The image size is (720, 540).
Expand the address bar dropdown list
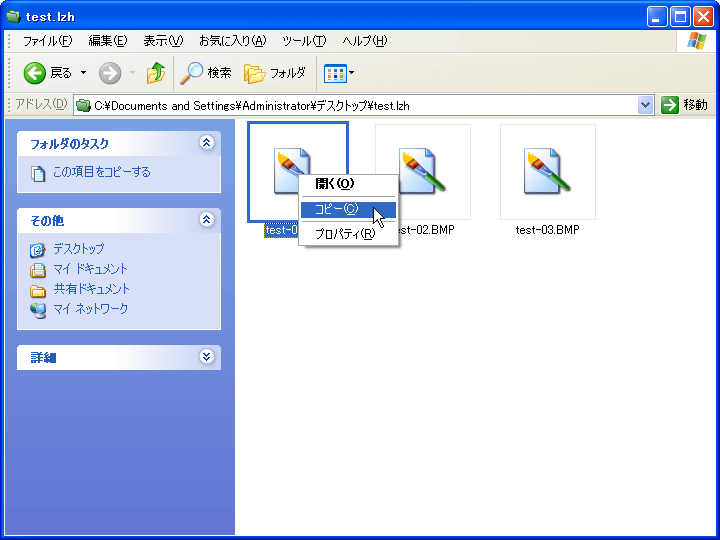coord(645,105)
